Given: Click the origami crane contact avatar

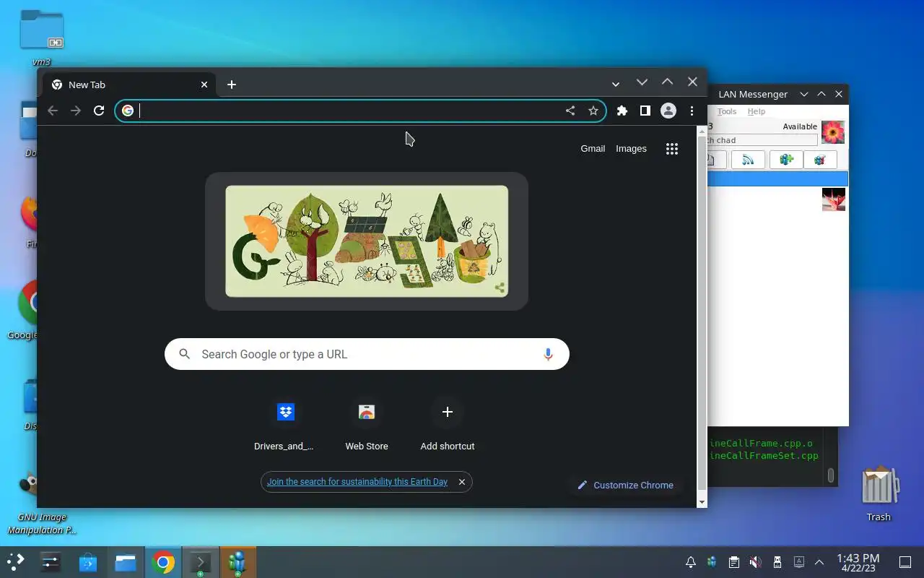Looking at the screenshot, I should tap(833, 199).
